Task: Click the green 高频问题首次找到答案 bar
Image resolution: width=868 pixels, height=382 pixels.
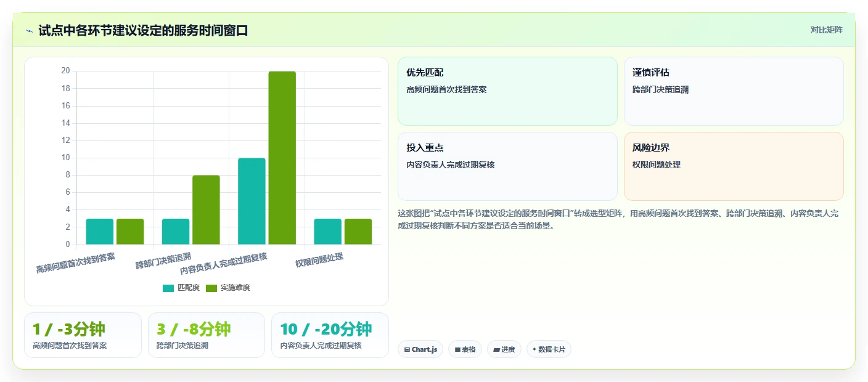Action: pyautogui.click(x=130, y=232)
